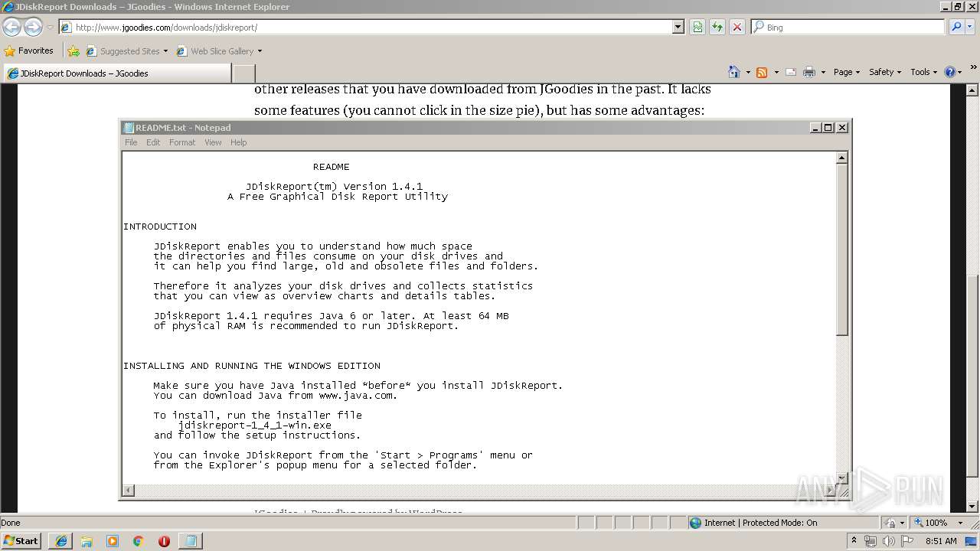Open Notepad Format menu

tap(182, 142)
